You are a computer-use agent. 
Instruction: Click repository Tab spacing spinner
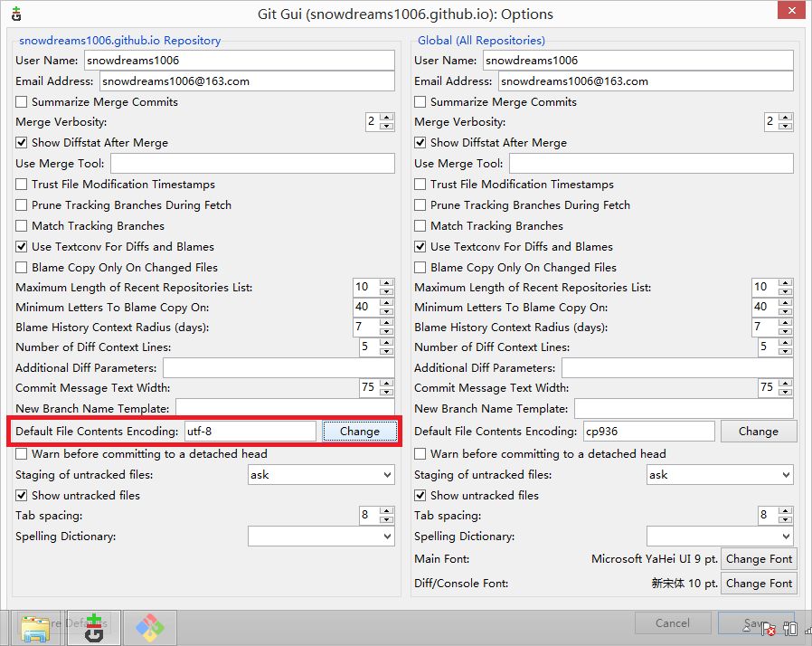(x=376, y=515)
